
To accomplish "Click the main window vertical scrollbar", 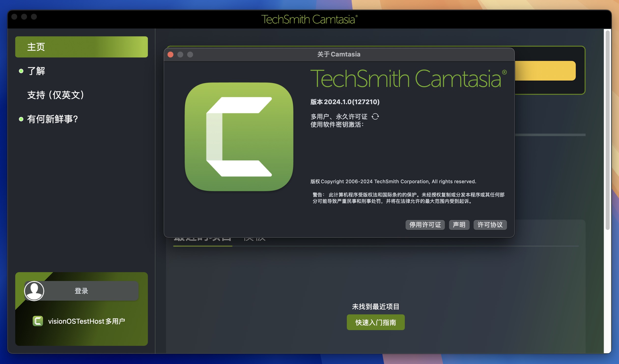I will 607,130.
